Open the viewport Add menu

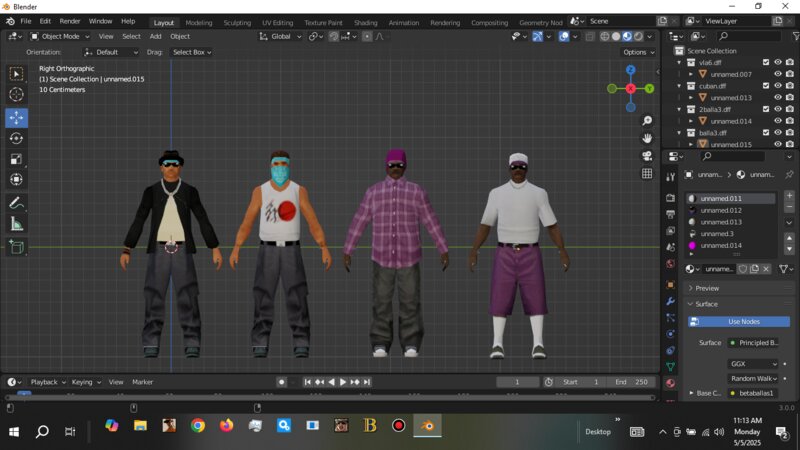pyautogui.click(x=156, y=36)
